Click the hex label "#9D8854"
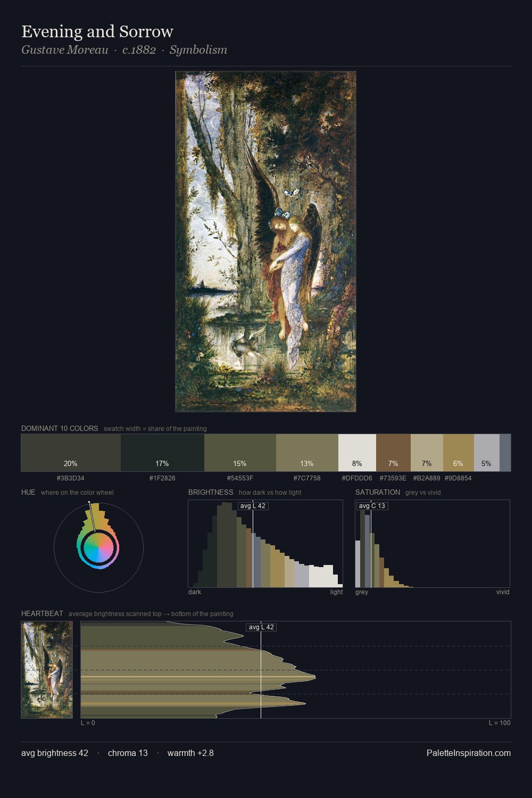 458,478
